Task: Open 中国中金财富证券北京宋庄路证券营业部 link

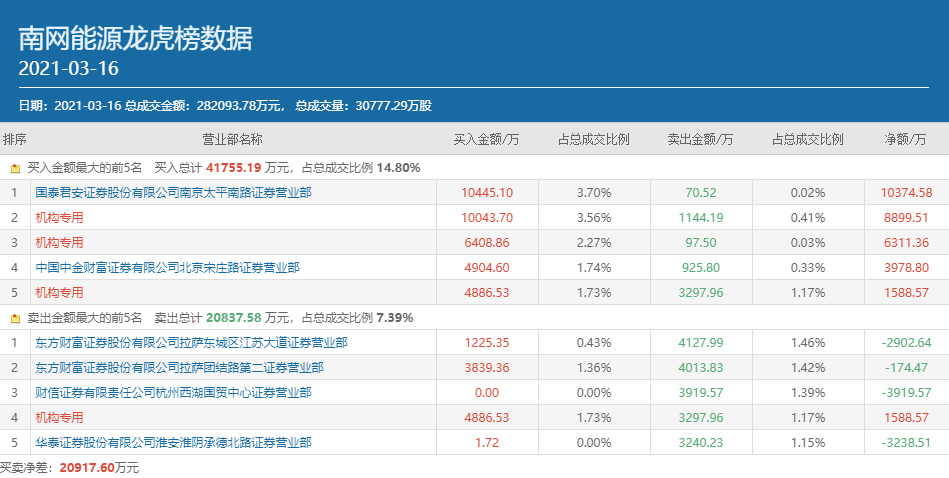Action: coord(167,268)
